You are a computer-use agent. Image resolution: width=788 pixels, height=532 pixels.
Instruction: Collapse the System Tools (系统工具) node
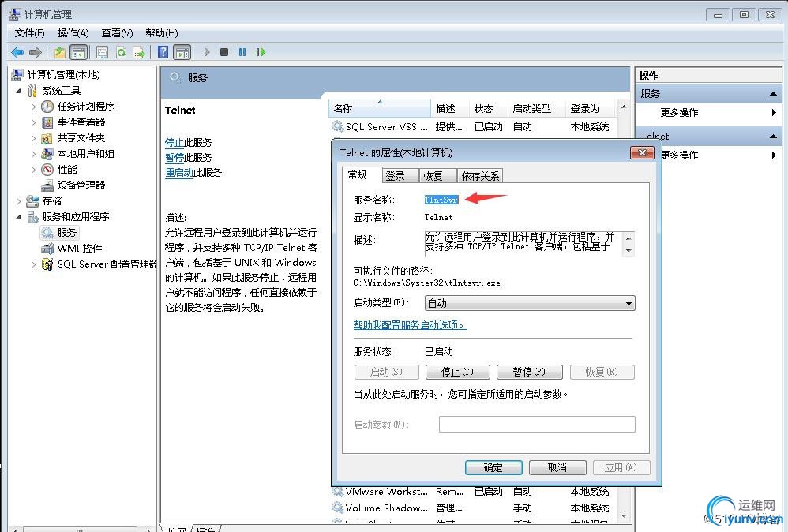(x=18, y=91)
